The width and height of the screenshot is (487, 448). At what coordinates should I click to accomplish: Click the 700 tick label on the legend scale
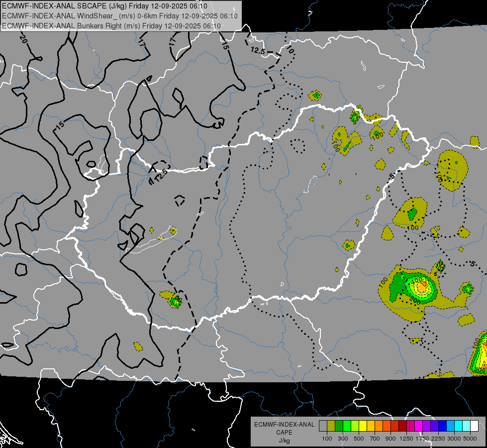(x=375, y=439)
